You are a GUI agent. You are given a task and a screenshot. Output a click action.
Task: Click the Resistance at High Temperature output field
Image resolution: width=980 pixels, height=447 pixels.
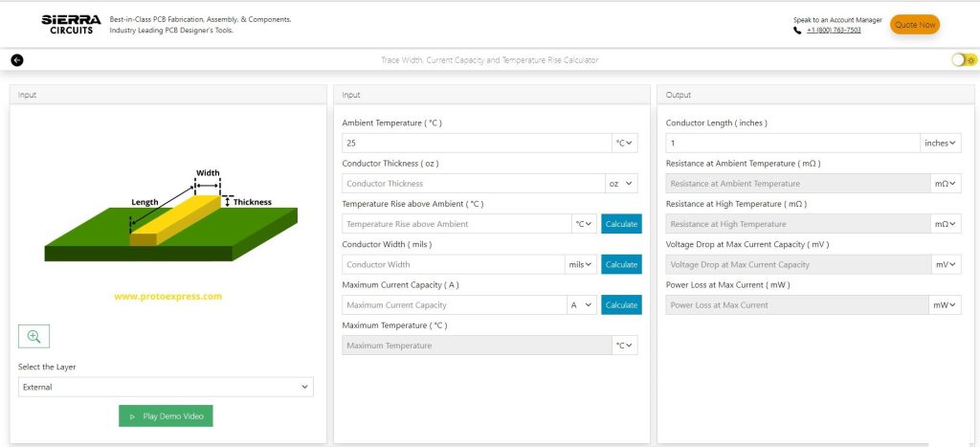point(799,224)
